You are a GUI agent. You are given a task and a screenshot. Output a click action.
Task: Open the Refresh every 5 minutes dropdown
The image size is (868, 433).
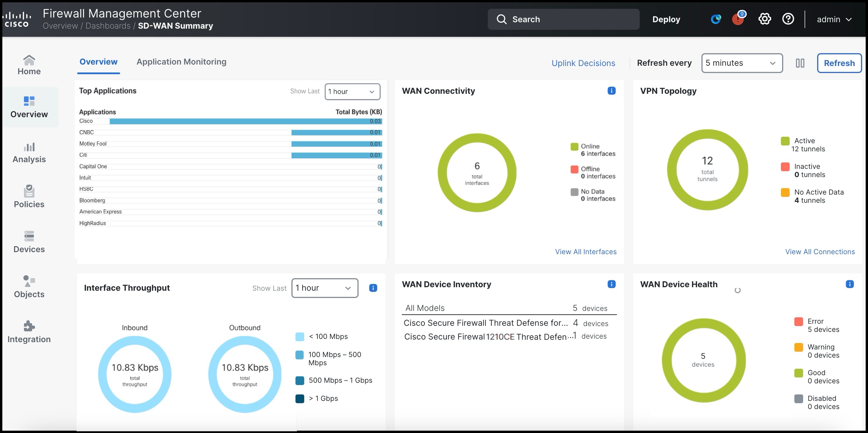point(742,63)
